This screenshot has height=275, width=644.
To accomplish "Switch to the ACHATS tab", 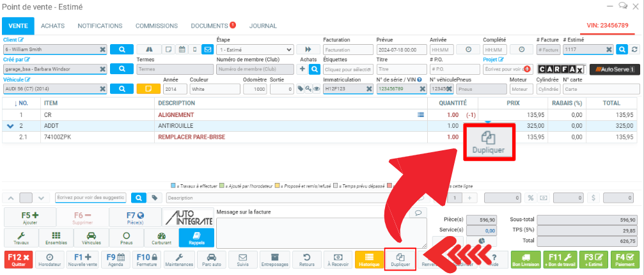I will [52, 26].
